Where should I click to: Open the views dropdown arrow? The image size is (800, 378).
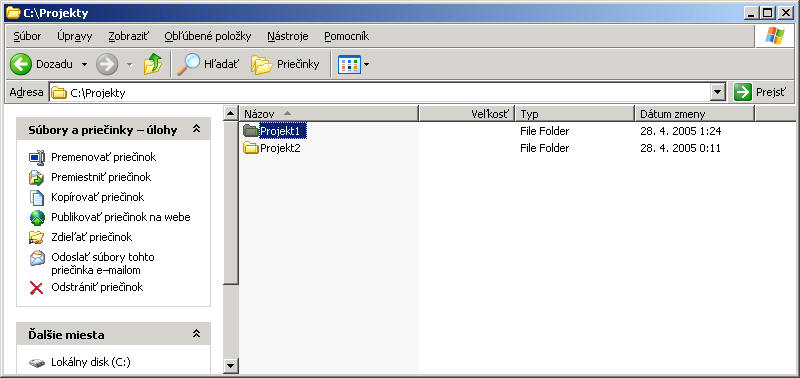(366, 65)
